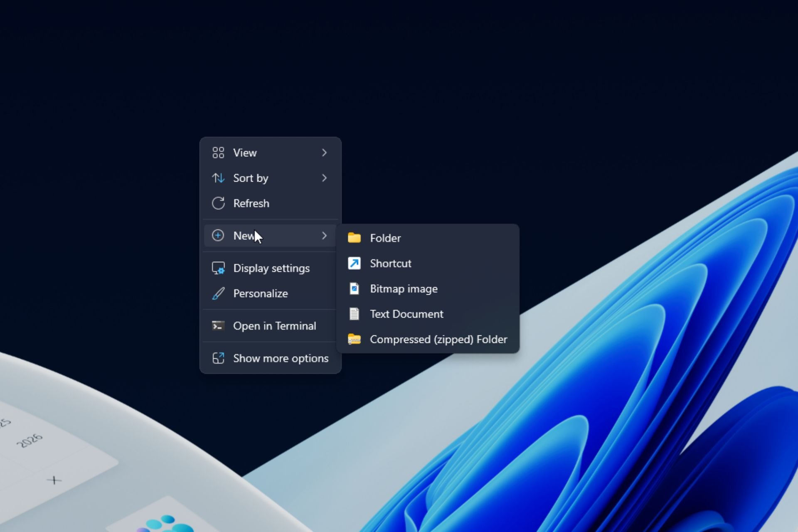Click the Bitmap image icon

[354, 288]
